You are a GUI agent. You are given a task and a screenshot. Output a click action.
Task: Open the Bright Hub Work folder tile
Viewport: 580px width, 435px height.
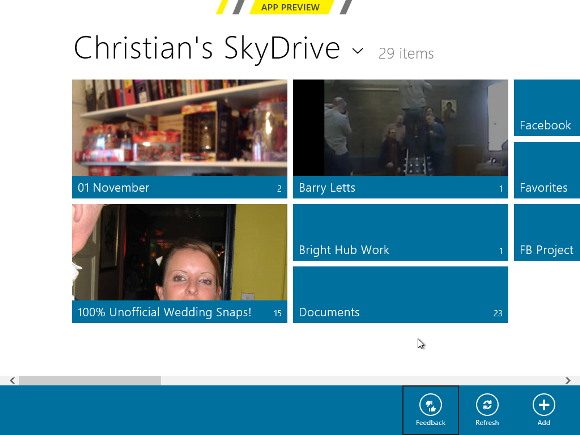(x=400, y=232)
